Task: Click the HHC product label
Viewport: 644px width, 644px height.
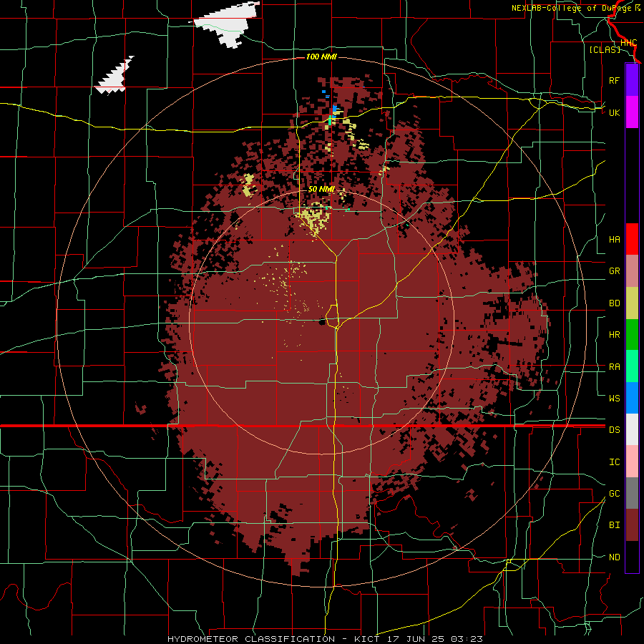Action: tap(628, 43)
